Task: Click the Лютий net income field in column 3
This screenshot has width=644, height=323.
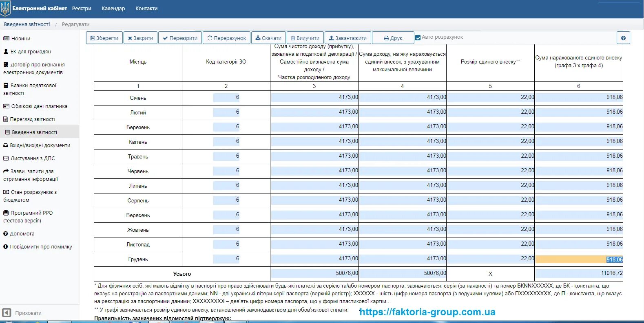Action: click(314, 112)
